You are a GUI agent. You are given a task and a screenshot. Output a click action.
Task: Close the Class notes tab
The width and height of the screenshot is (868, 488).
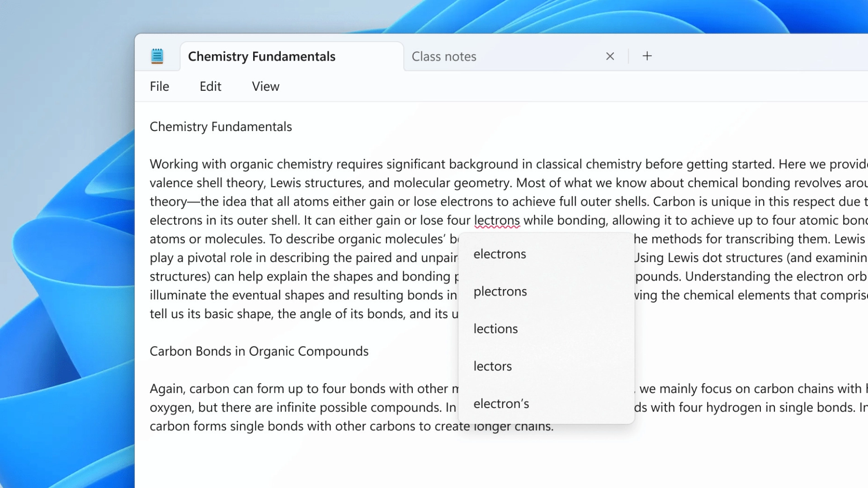point(610,56)
